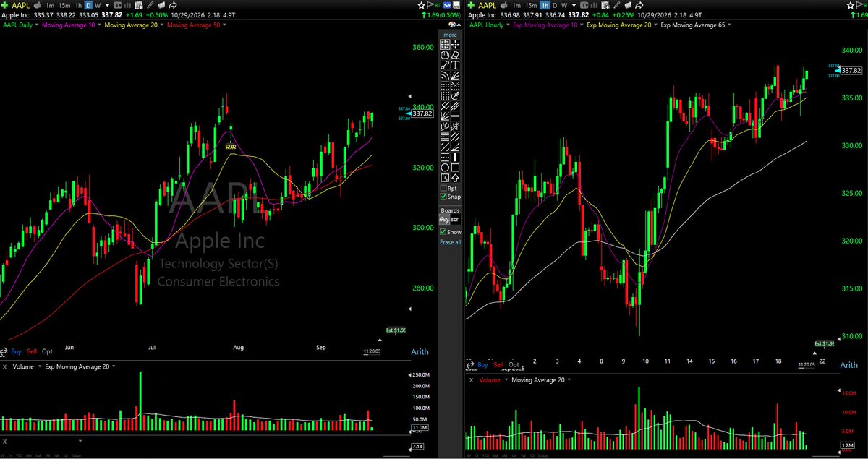Viewport: 868px width, 459px height.
Task: Click more at top of drawing palette
Action: point(451,35)
